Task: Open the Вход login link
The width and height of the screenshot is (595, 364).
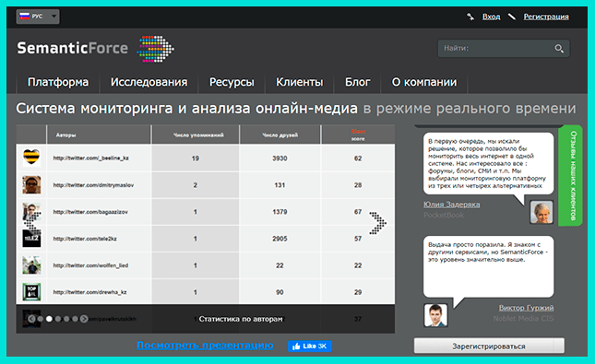Action: (x=491, y=17)
